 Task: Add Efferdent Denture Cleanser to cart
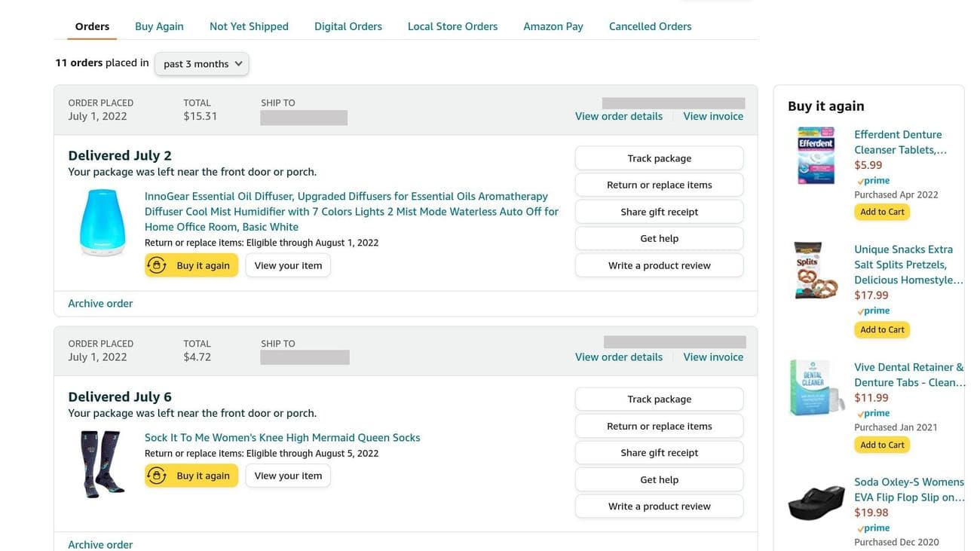882,212
